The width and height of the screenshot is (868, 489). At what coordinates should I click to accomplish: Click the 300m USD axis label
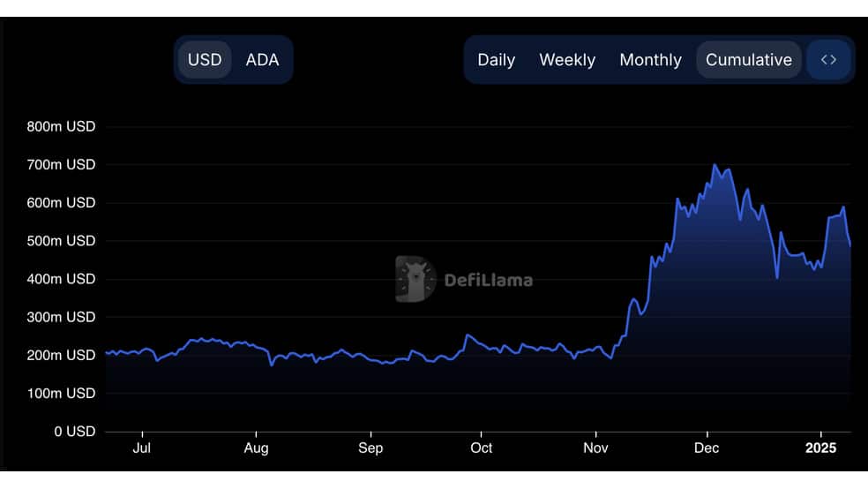click(61, 318)
